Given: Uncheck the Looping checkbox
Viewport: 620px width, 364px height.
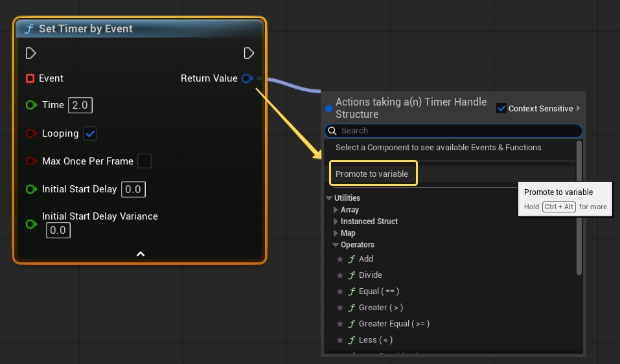Looking at the screenshot, I should coord(90,133).
